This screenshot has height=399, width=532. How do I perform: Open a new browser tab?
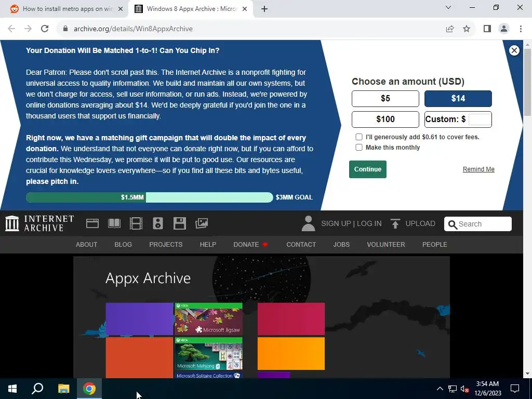click(264, 9)
